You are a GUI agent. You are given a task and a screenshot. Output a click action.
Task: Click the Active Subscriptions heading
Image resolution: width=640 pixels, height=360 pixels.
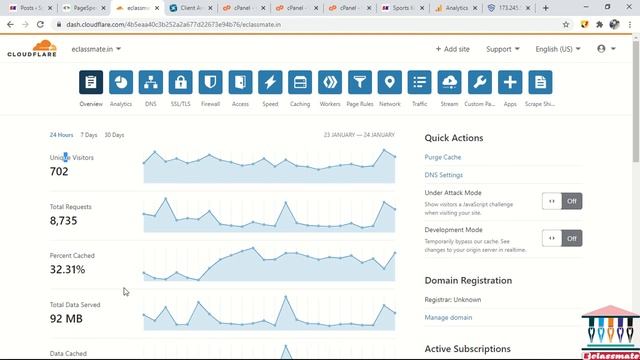tap(467, 349)
